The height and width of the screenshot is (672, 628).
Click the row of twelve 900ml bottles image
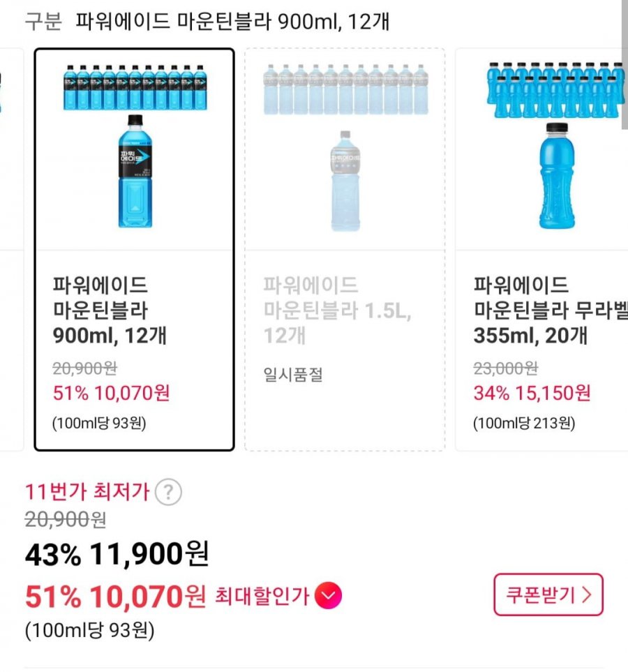pos(134,87)
